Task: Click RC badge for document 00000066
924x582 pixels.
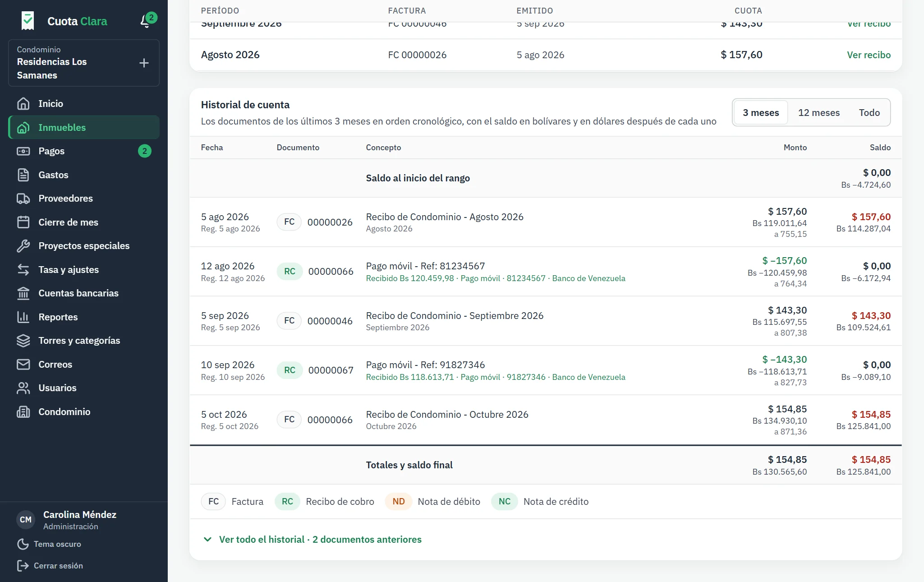Action: [290, 272]
